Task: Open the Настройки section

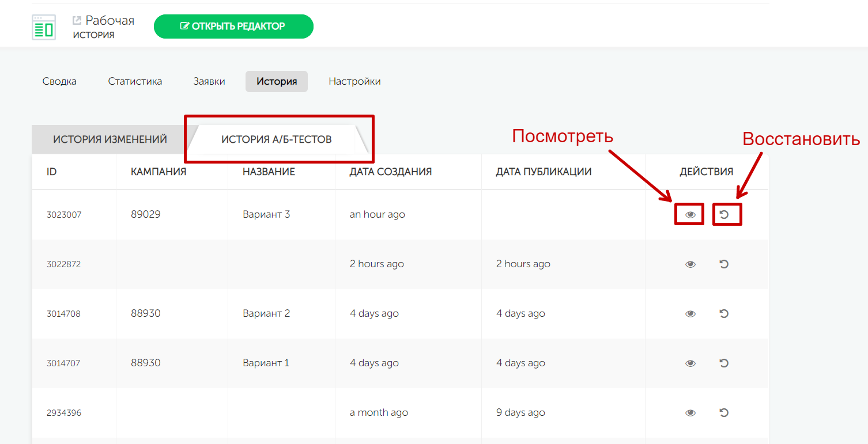Action: click(354, 81)
